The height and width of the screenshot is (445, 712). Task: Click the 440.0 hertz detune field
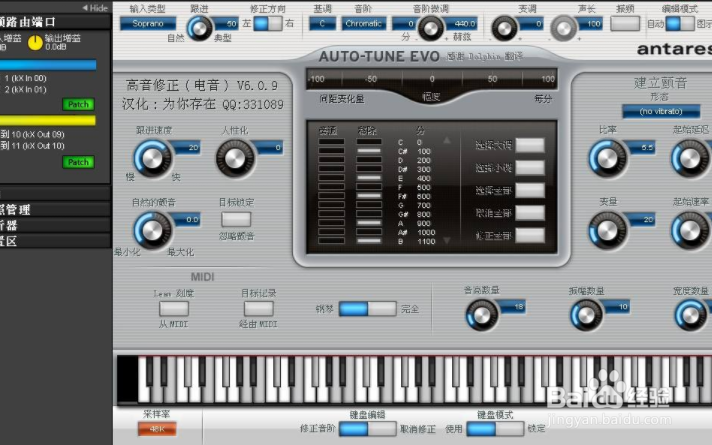pos(462,24)
